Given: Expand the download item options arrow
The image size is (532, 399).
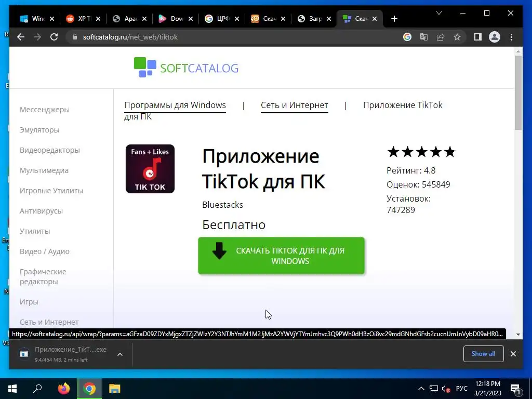Looking at the screenshot, I should (x=120, y=354).
